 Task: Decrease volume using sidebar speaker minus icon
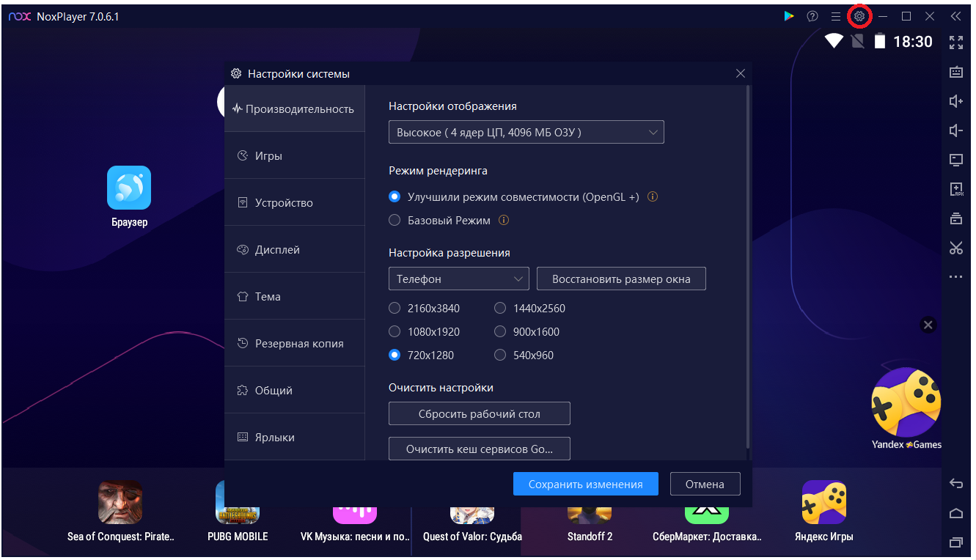(955, 130)
